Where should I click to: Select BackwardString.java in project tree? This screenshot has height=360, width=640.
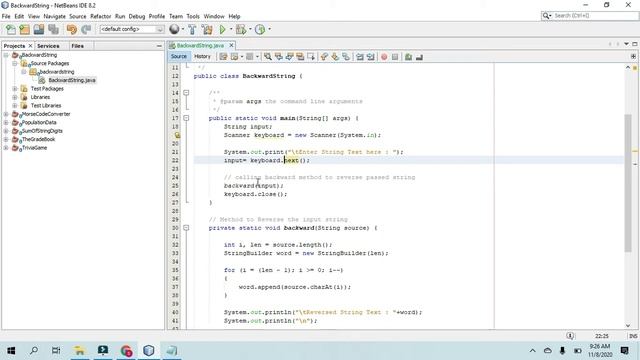(71, 80)
